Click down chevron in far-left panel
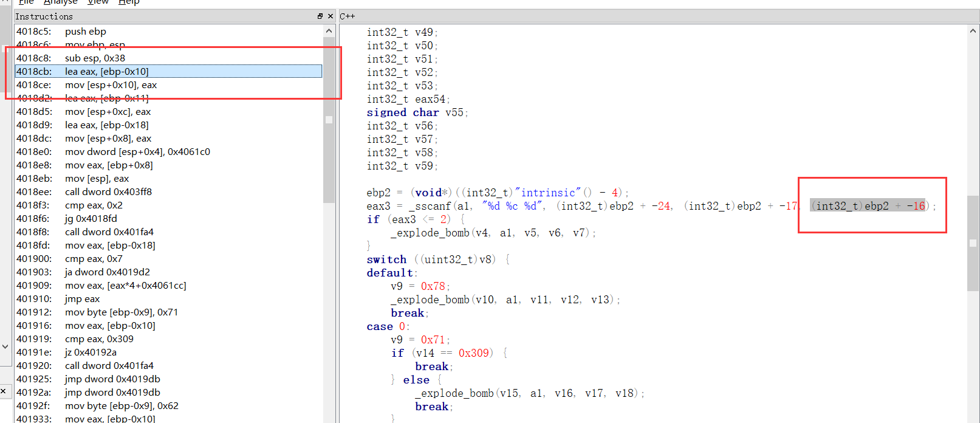 [5, 346]
